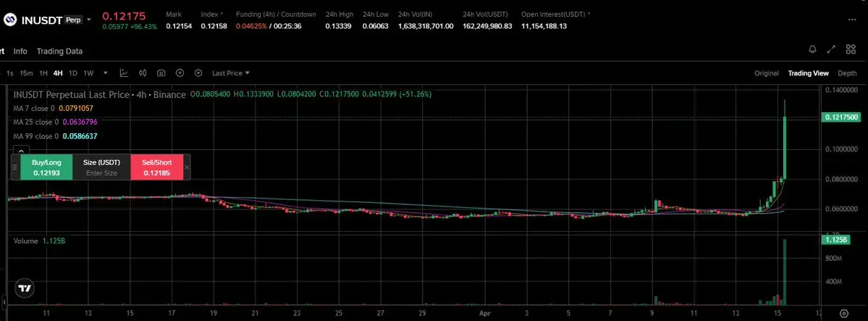Click the 24h High value 0.13339
The width and height of the screenshot is (868, 321).
[338, 26]
